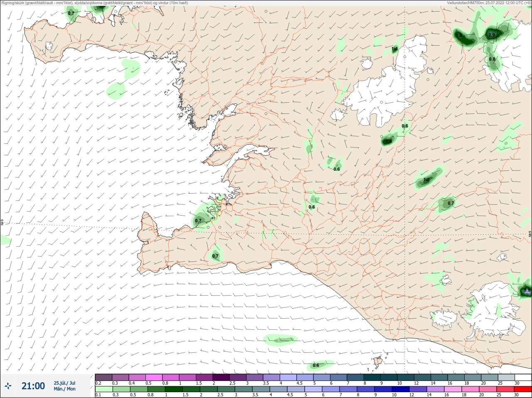Click the 1.4 precipitation value beside the glacier
This screenshot has height=398, width=532.
coord(395,49)
